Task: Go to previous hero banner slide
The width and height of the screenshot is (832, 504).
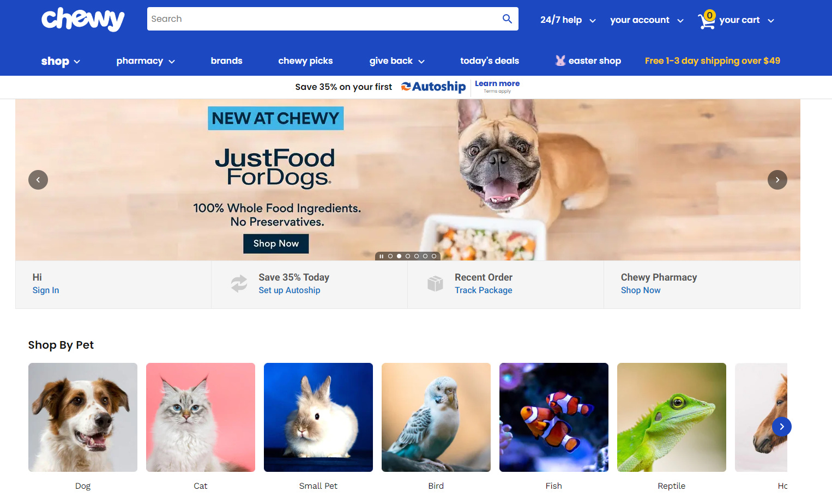Action: [x=38, y=180]
